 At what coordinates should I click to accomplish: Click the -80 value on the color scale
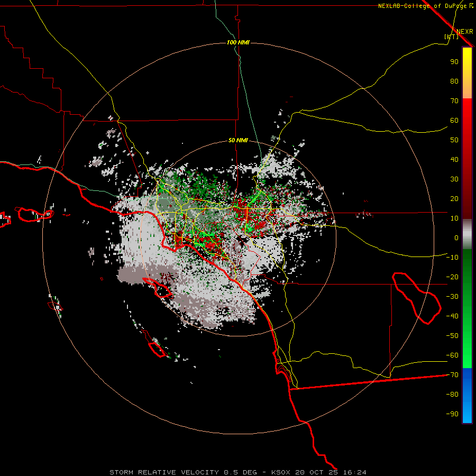[x=452, y=395]
